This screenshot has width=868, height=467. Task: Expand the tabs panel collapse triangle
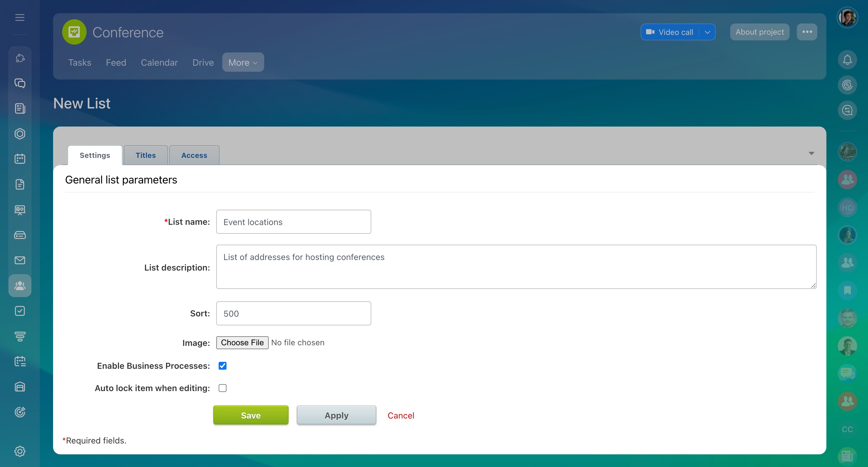(811, 154)
